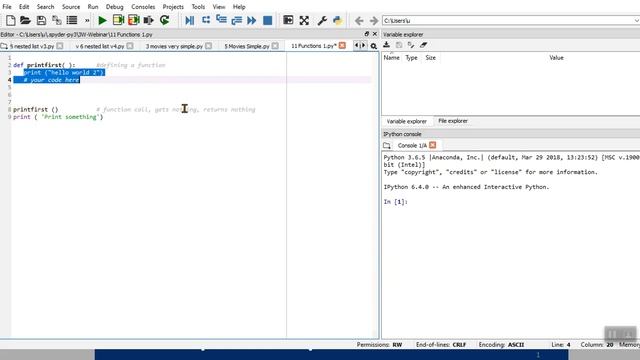Select the Console 1/A tab
Viewport: 640px width, 360px height.
point(412,146)
